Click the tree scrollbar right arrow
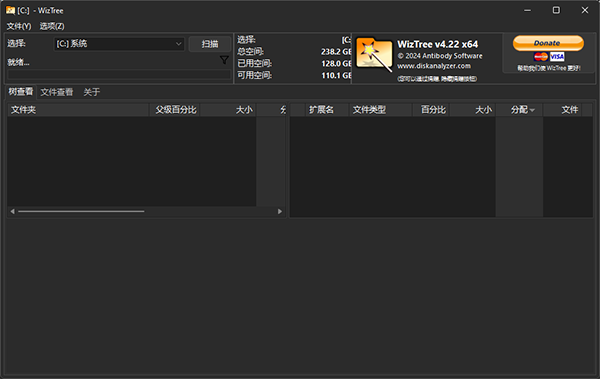The image size is (600, 379). pos(280,211)
